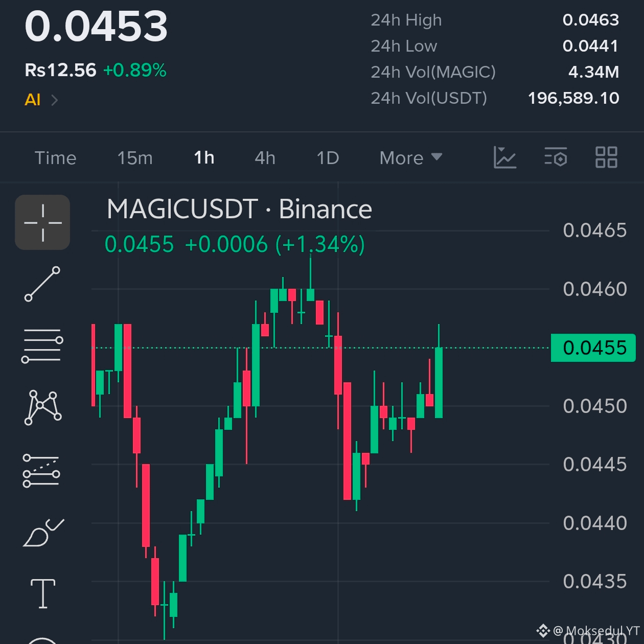Click the MAGICUSDT · Binance chart title
This screenshot has width=644, height=644.
tap(239, 209)
